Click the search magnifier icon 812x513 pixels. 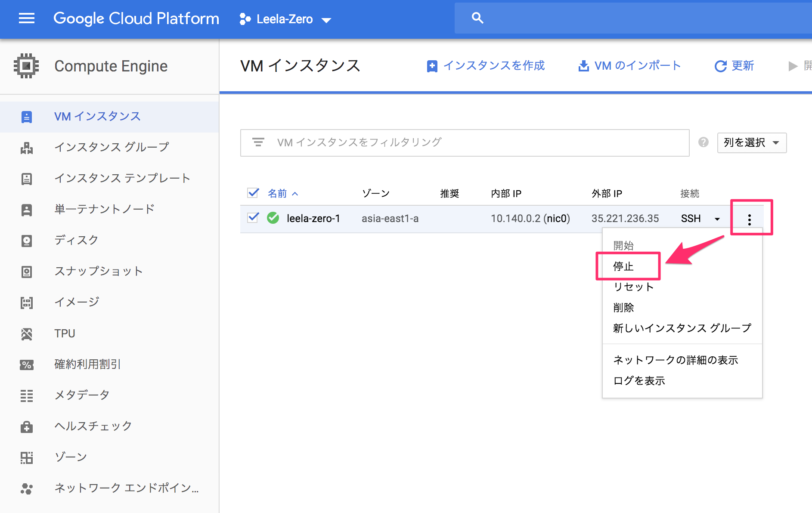point(477,18)
